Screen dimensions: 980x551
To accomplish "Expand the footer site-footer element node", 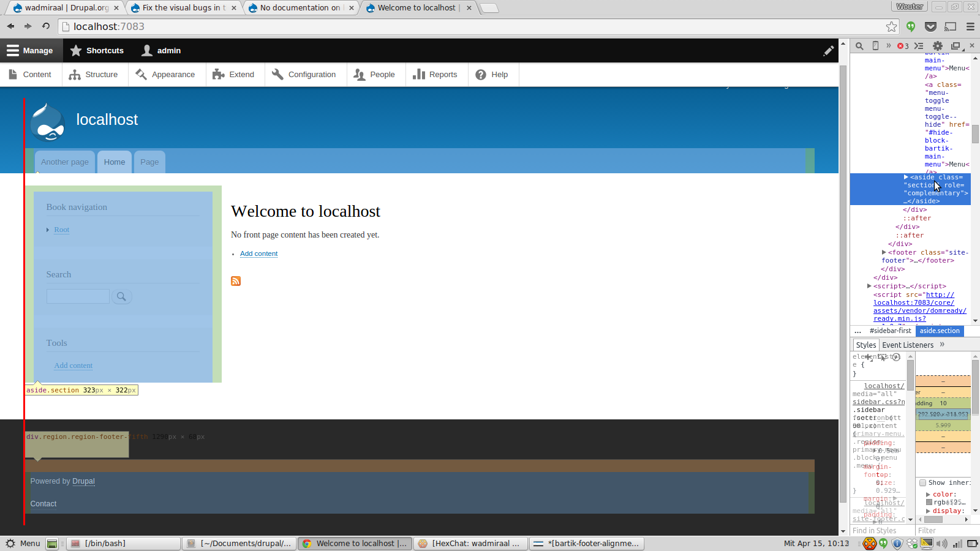I will [884, 252].
